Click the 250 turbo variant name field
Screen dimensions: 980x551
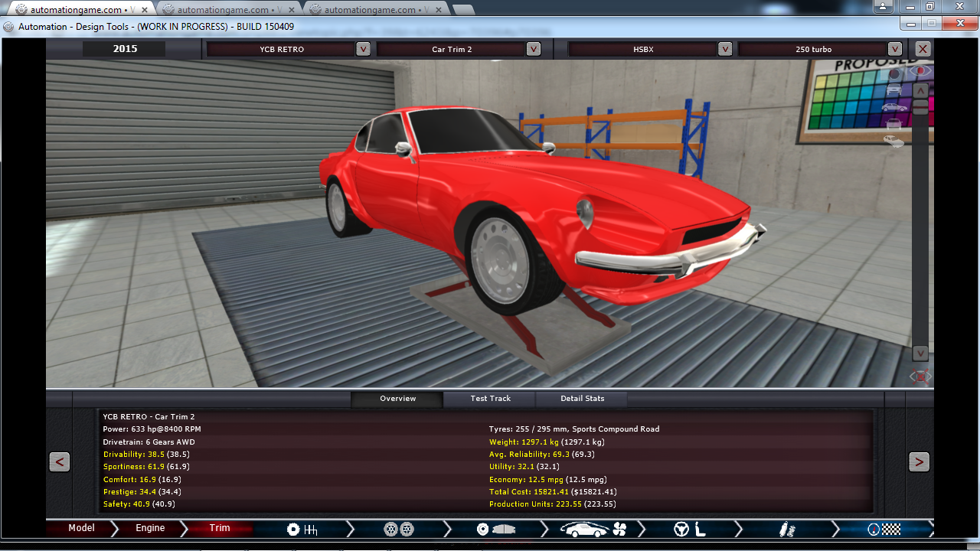813,49
